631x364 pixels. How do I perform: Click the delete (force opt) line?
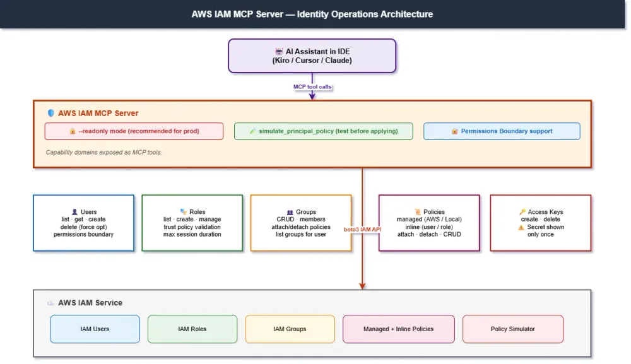click(84, 227)
